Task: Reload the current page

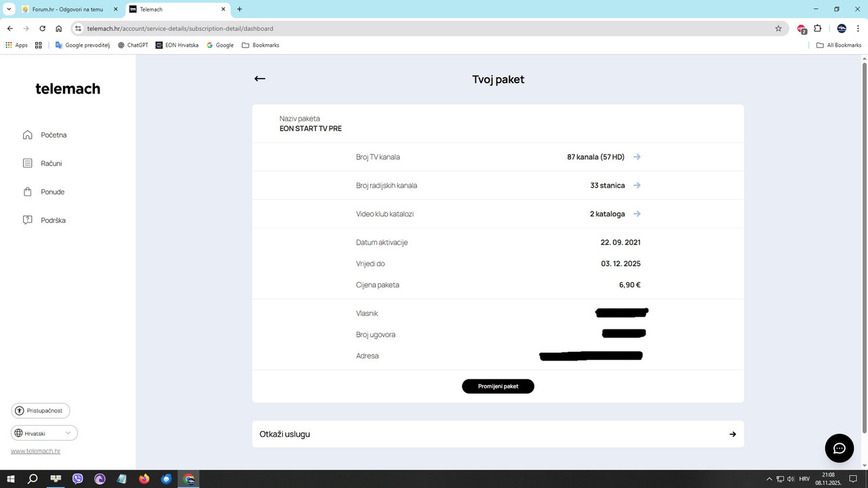Action: [43, 28]
